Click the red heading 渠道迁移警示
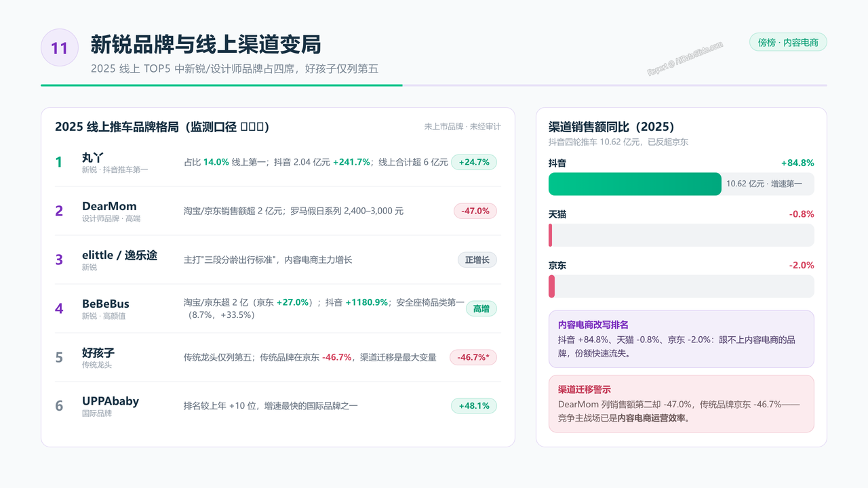The height and width of the screenshot is (488, 868). coord(585,390)
